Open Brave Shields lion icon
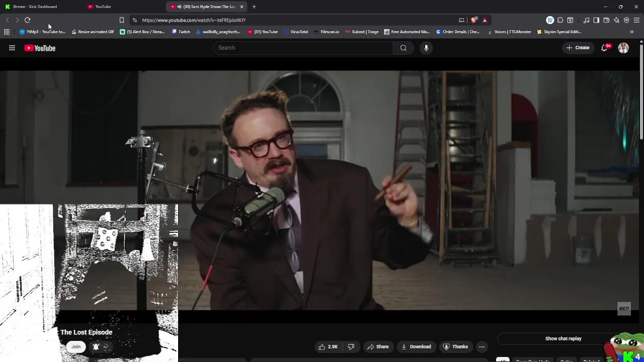The height and width of the screenshot is (362, 644). tap(474, 20)
